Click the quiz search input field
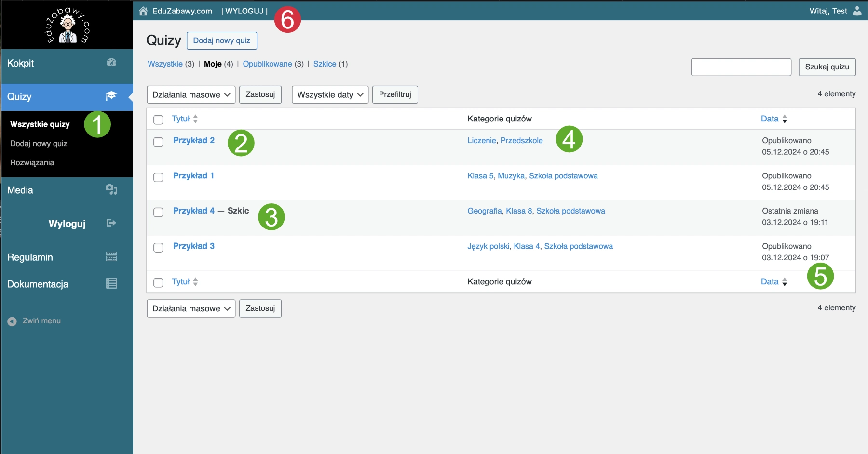 click(x=741, y=67)
